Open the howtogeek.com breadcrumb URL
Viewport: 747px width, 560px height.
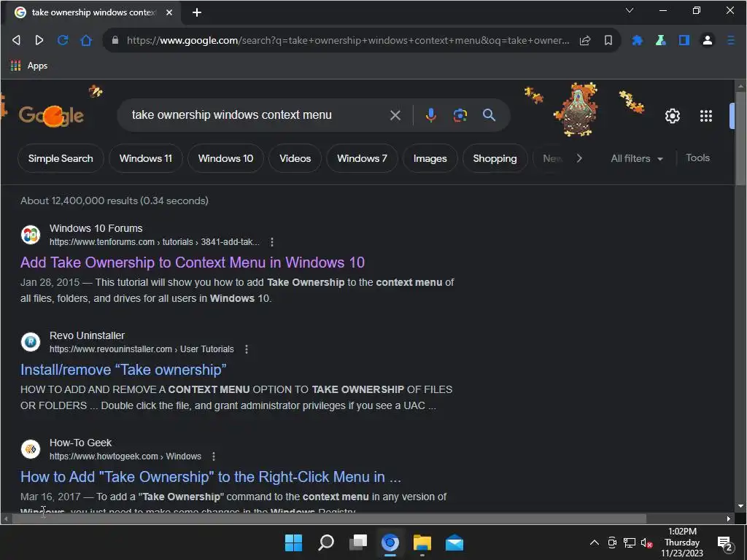click(125, 456)
